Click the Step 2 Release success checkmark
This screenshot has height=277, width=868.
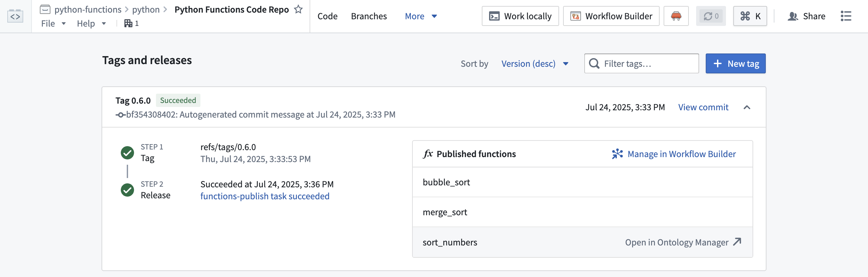(x=127, y=190)
